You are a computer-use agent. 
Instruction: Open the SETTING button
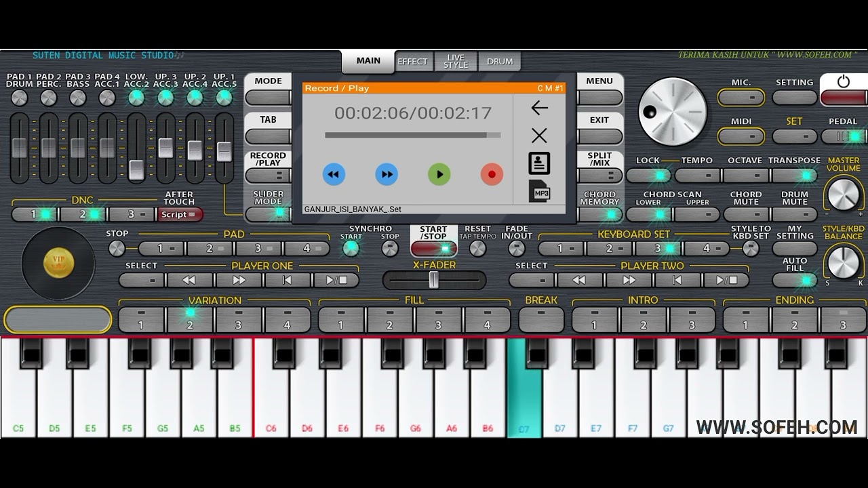tap(795, 98)
